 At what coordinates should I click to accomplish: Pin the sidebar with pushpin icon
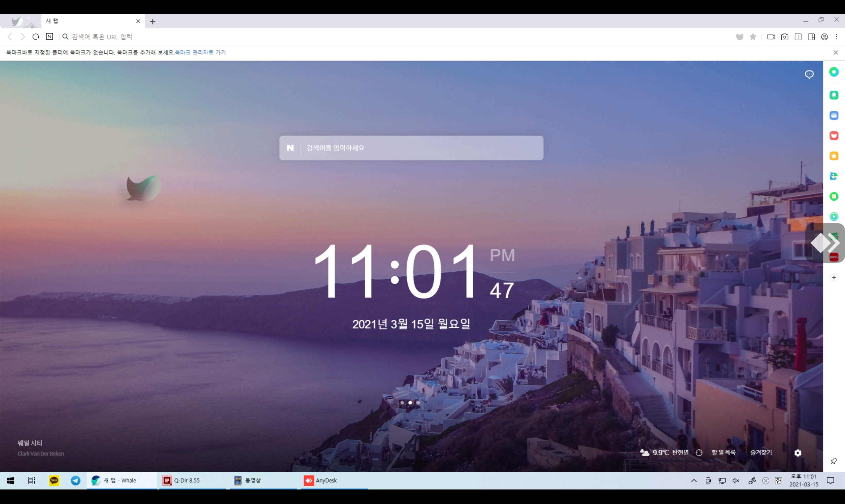[834, 461]
